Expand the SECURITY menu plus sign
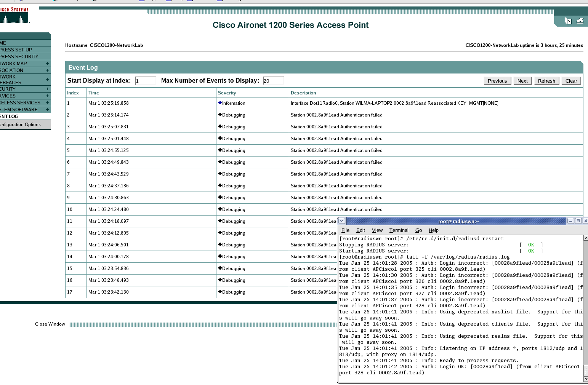 48,89
